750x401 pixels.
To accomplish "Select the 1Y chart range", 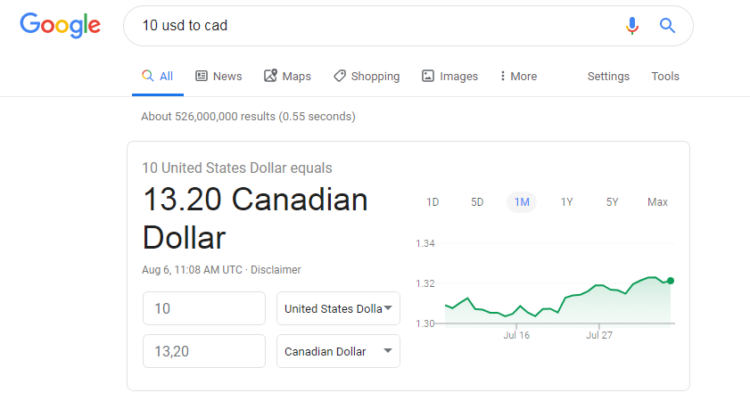I will [567, 202].
